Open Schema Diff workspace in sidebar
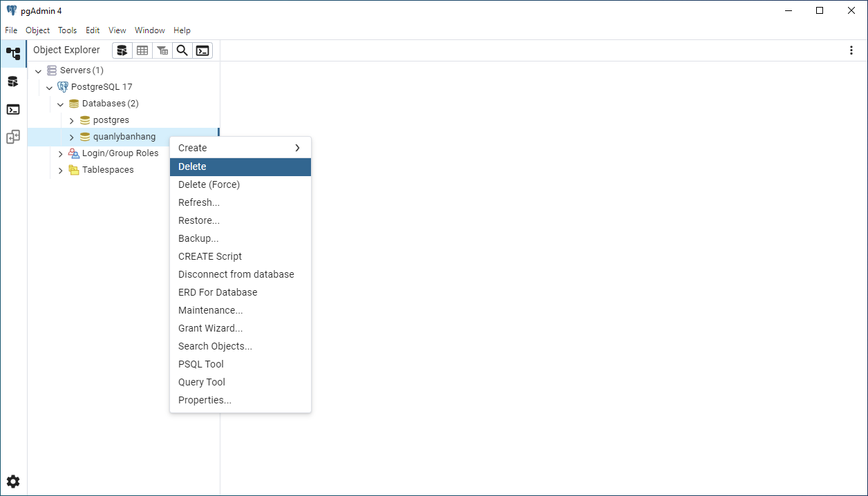This screenshot has height=496, width=868. 13,137
